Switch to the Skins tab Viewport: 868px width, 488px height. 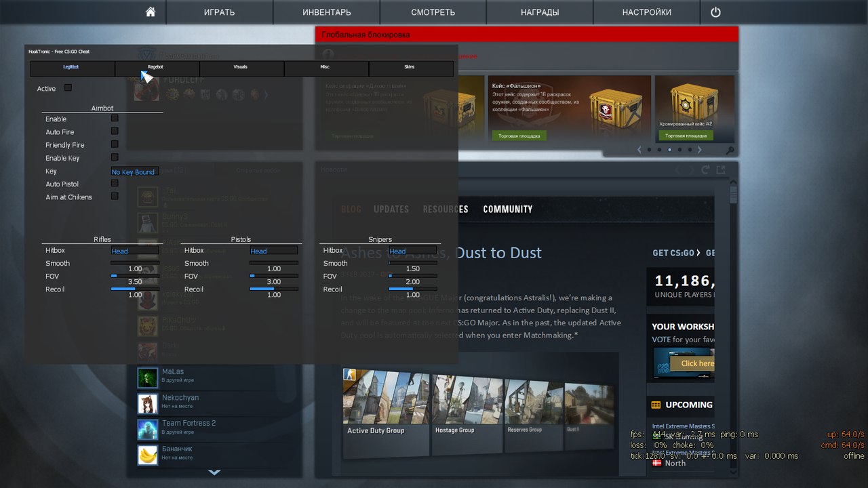pos(411,68)
